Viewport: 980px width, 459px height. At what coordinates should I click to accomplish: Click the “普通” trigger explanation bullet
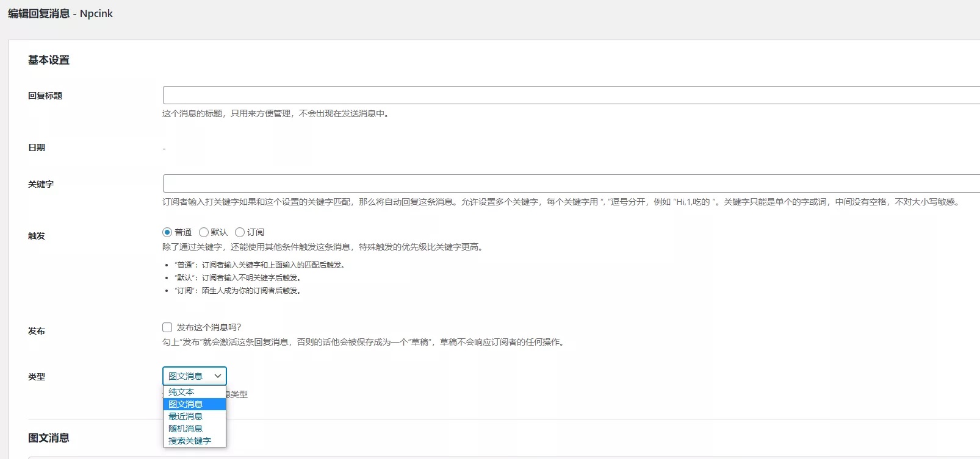(x=261, y=265)
